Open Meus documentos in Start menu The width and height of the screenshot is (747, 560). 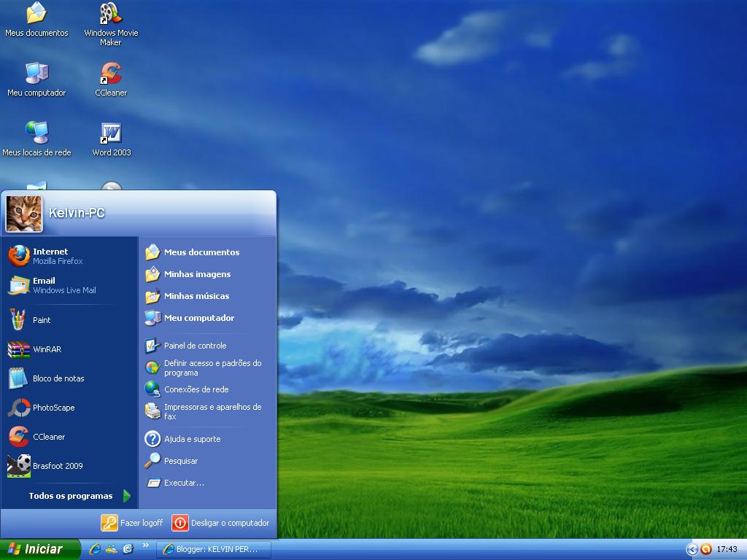pyautogui.click(x=208, y=252)
